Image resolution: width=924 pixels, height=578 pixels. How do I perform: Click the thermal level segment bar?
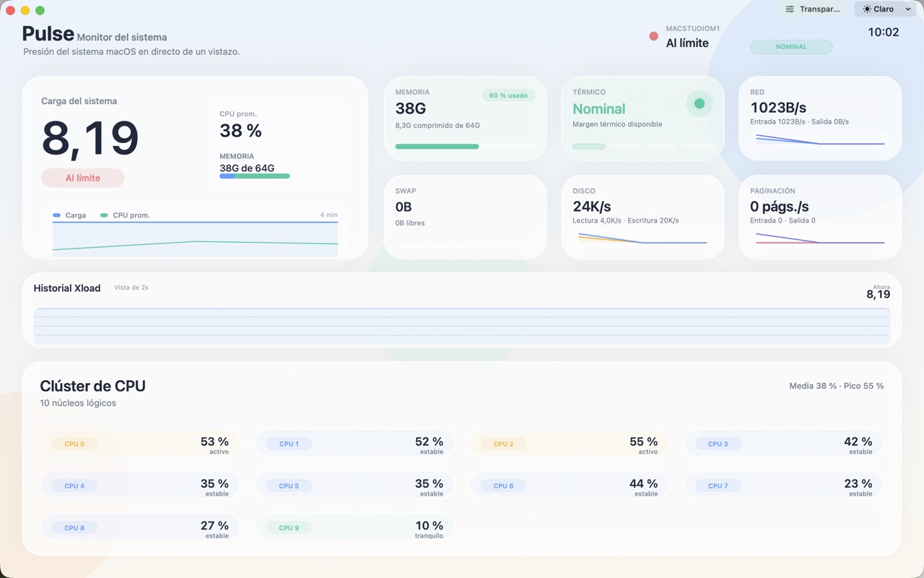pyautogui.click(x=643, y=147)
